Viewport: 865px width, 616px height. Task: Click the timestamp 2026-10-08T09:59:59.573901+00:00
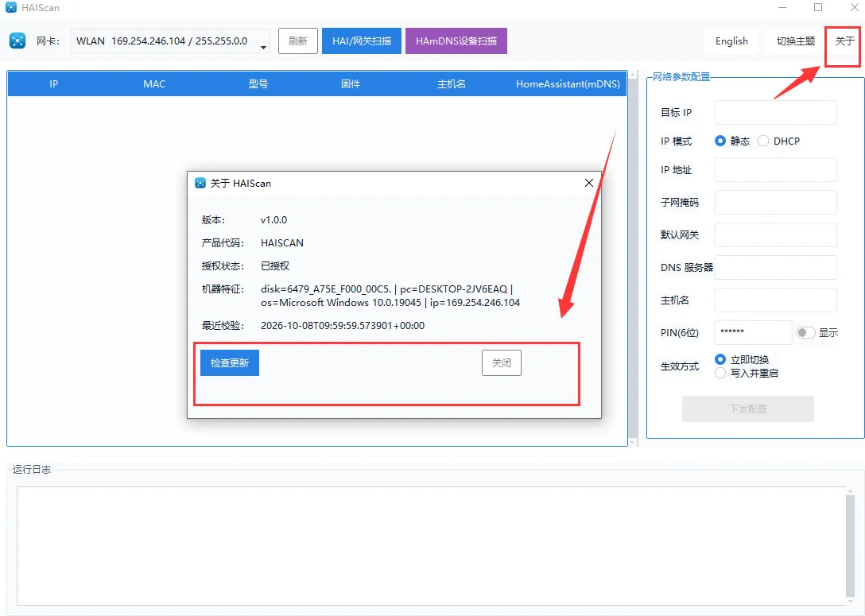click(343, 326)
